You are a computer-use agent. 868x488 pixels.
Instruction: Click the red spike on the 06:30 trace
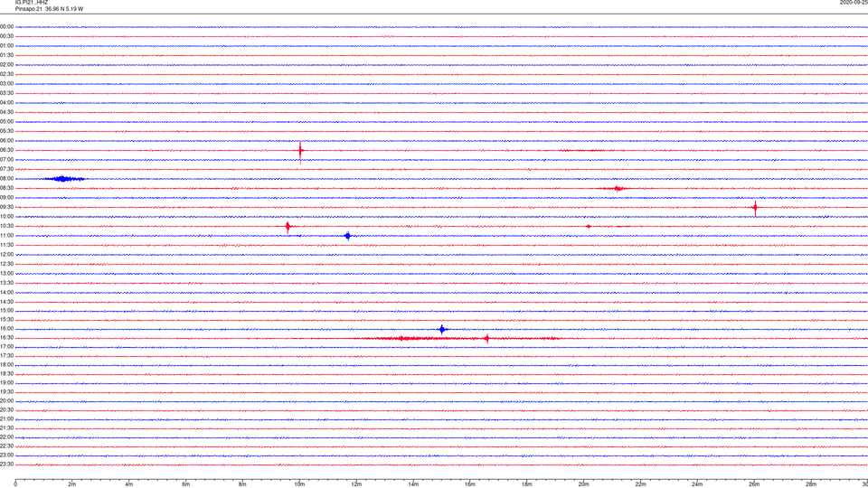tap(300, 151)
